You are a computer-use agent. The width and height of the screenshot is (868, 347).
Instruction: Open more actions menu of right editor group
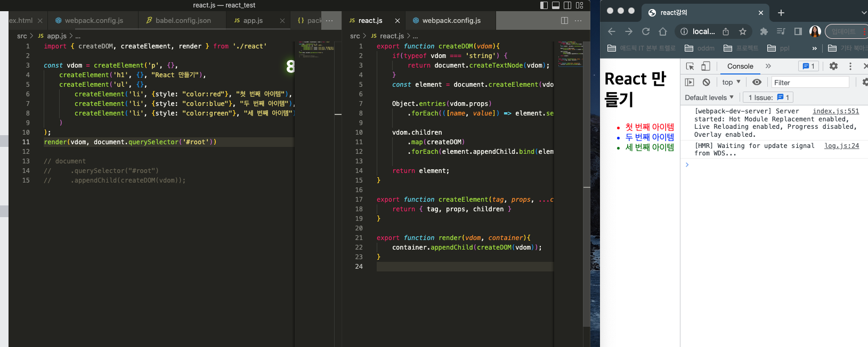[x=578, y=21]
